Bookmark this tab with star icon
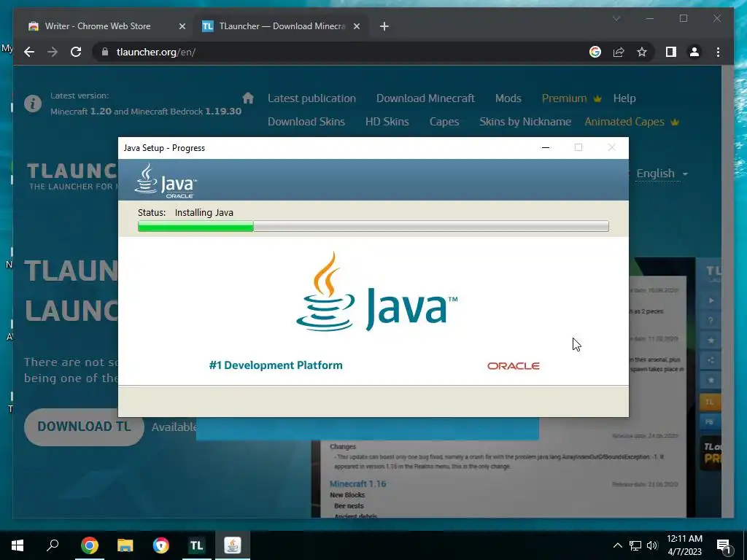 pos(642,52)
